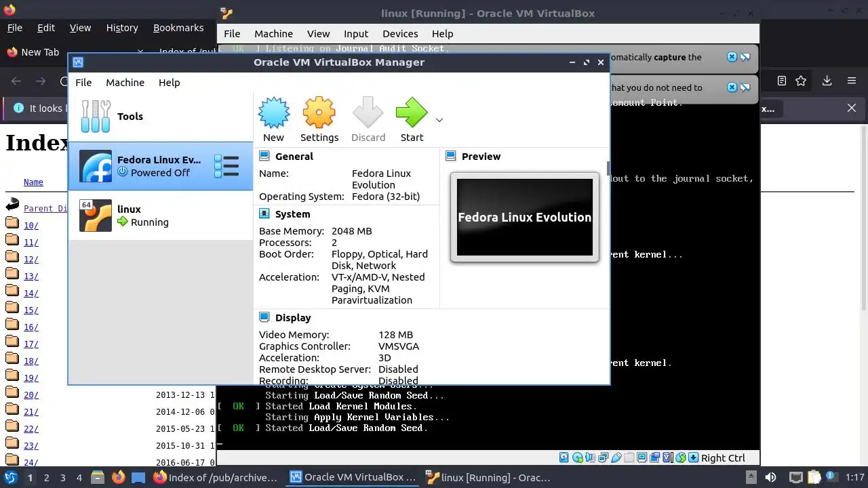This screenshot has height=488, width=868.
Task: Click the Discard toolbar icon
Action: coord(368,113)
